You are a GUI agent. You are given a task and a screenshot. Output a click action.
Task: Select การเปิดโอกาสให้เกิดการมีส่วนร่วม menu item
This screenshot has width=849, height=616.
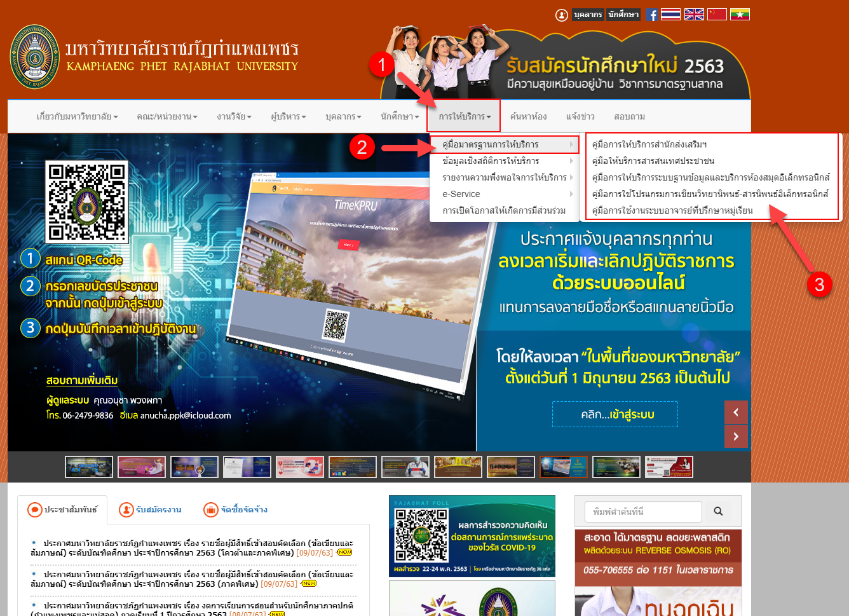coord(505,210)
